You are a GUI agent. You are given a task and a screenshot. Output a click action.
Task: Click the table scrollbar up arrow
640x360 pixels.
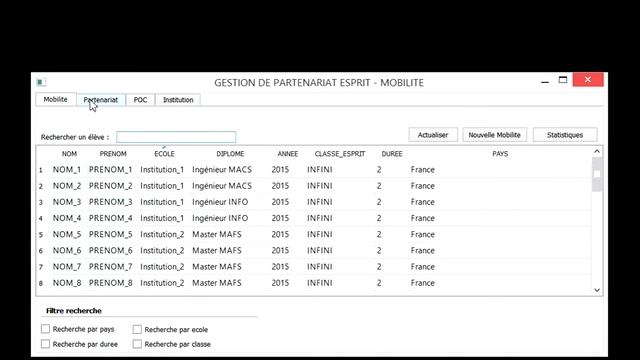tap(597, 151)
